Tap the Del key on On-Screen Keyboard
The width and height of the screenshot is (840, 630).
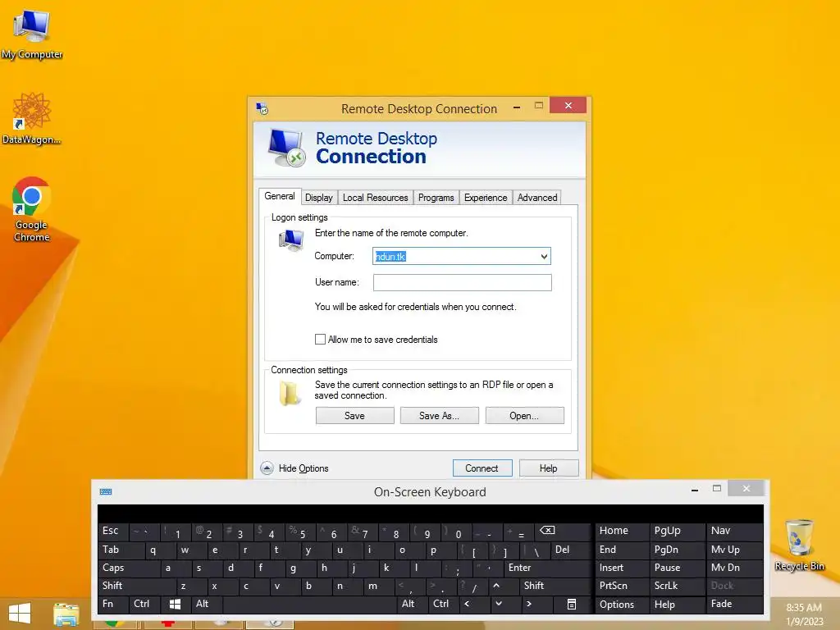point(570,550)
